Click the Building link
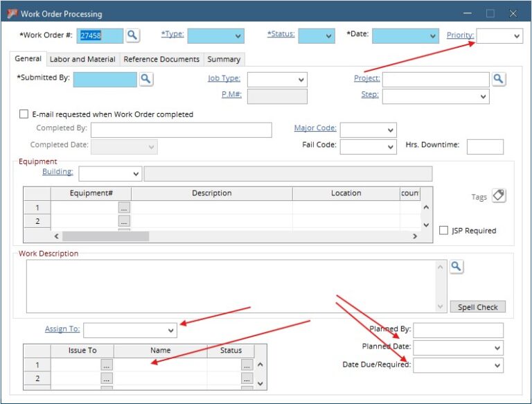532x404 pixels. click(57, 171)
